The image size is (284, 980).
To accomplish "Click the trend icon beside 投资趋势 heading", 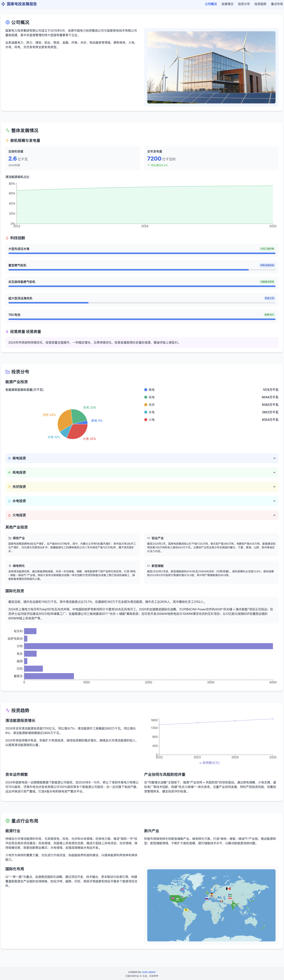I will pos(8,710).
